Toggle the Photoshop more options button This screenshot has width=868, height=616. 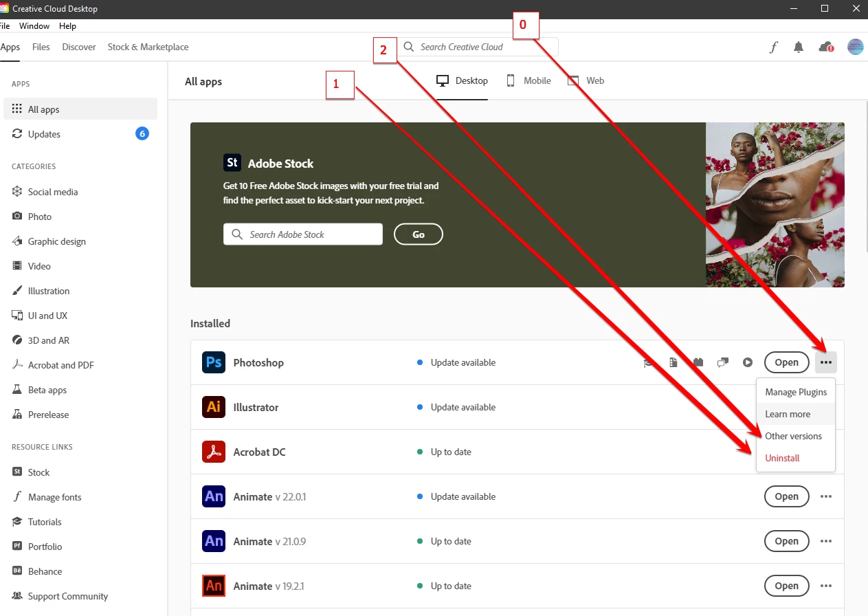(826, 362)
